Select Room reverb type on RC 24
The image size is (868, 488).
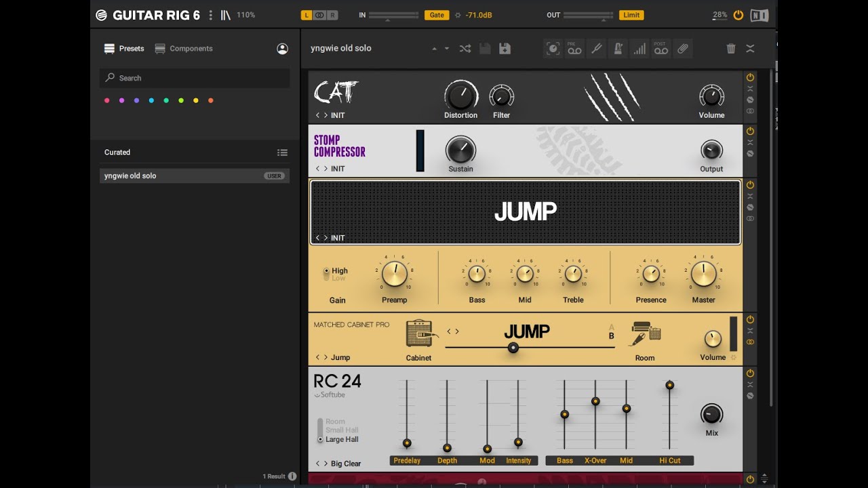[335, 422]
